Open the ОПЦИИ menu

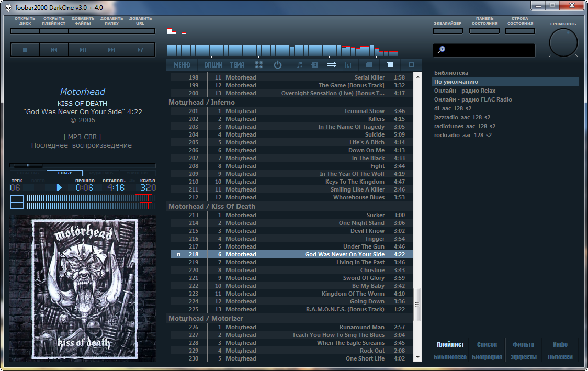click(213, 65)
